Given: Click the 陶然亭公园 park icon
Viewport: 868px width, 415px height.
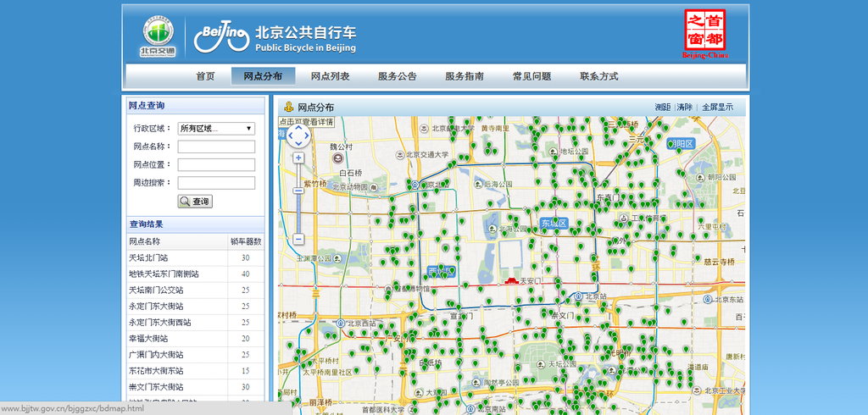Looking at the screenshot, I should pos(476,382).
